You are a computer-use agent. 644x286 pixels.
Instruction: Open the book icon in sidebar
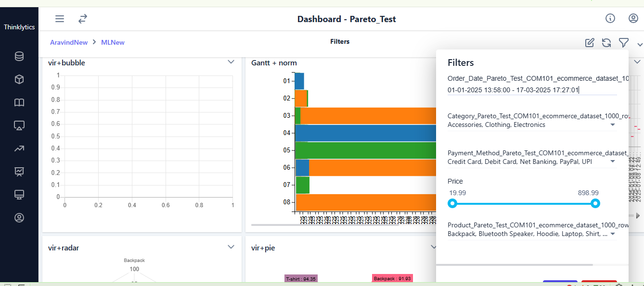click(x=19, y=102)
